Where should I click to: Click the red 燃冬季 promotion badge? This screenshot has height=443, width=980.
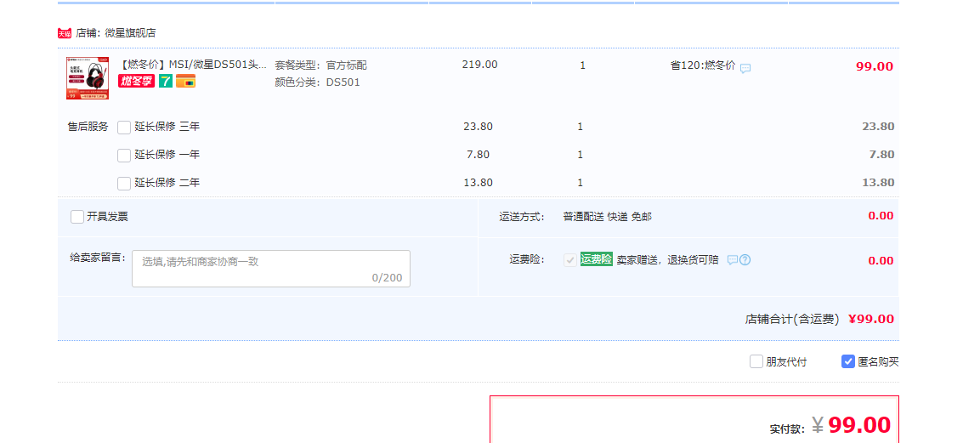pos(136,81)
